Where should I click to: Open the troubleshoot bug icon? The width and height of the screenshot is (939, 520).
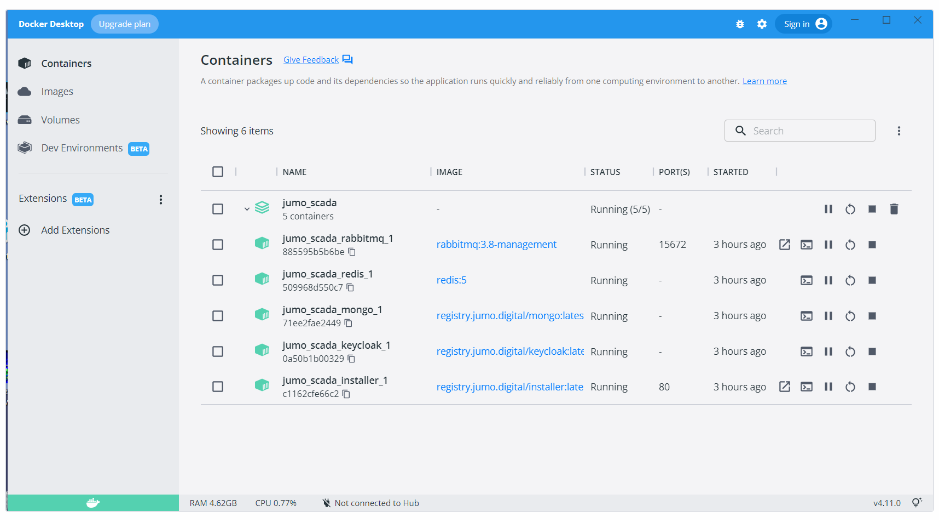pos(740,24)
